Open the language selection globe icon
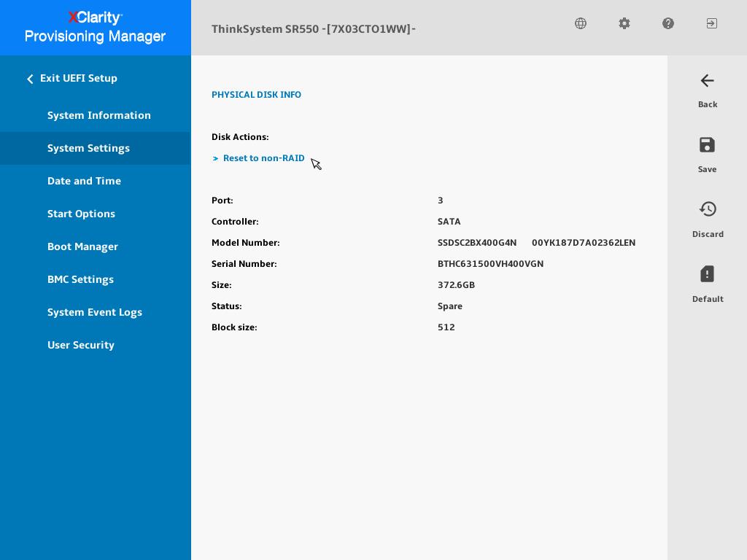The height and width of the screenshot is (560, 747). click(x=581, y=23)
